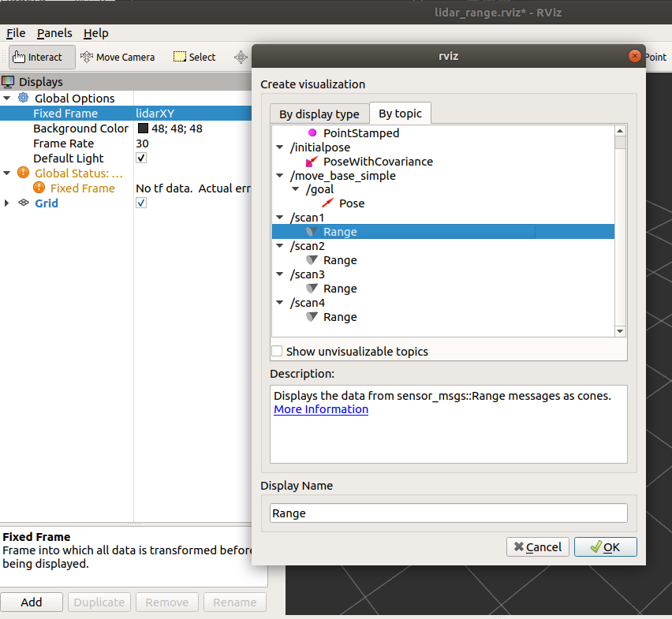Click the topic list scrollbar thumb
The image size is (672, 619).
click(x=620, y=143)
